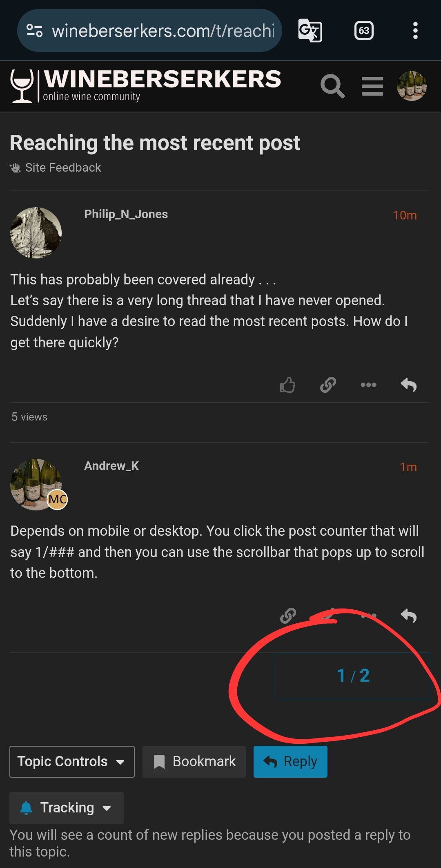Image resolution: width=441 pixels, height=868 pixels.
Task: Tap the site info icon in address bar
Action: point(34,31)
